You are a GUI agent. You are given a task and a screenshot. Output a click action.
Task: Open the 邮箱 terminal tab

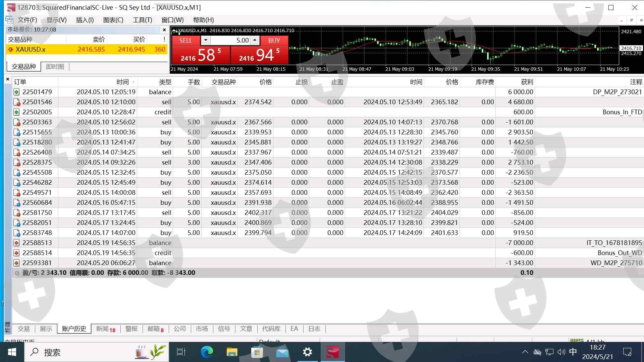(x=155, y=329)
